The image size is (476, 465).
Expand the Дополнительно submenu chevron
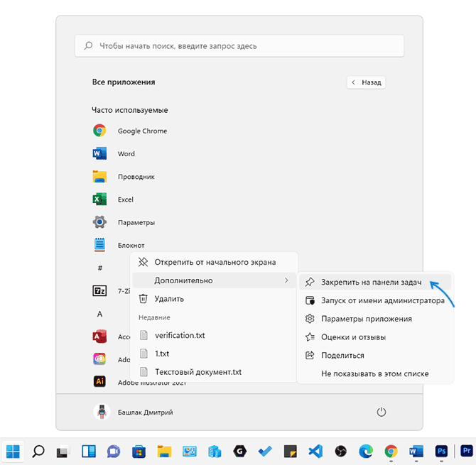tap(286, 280)
